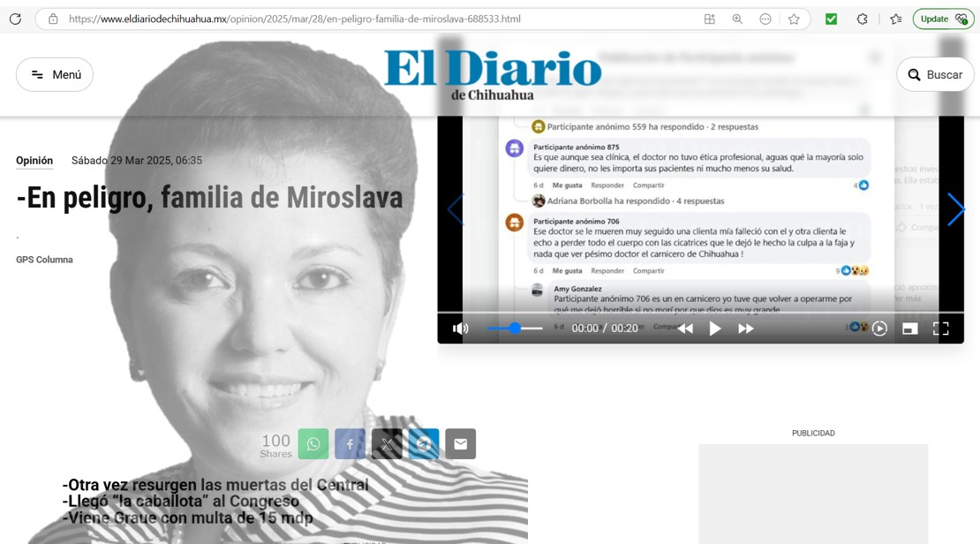Click the El Diario de Chihuahua logo

[492, 75]
